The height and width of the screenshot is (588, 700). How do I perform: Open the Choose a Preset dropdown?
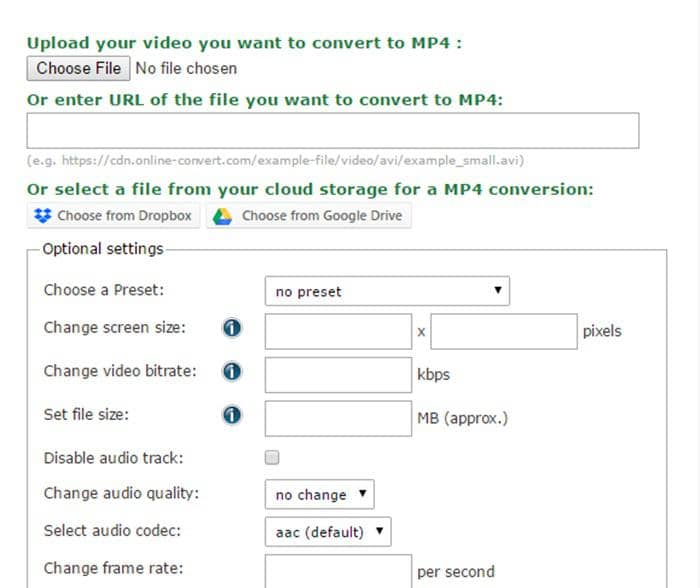pos(387,291)
